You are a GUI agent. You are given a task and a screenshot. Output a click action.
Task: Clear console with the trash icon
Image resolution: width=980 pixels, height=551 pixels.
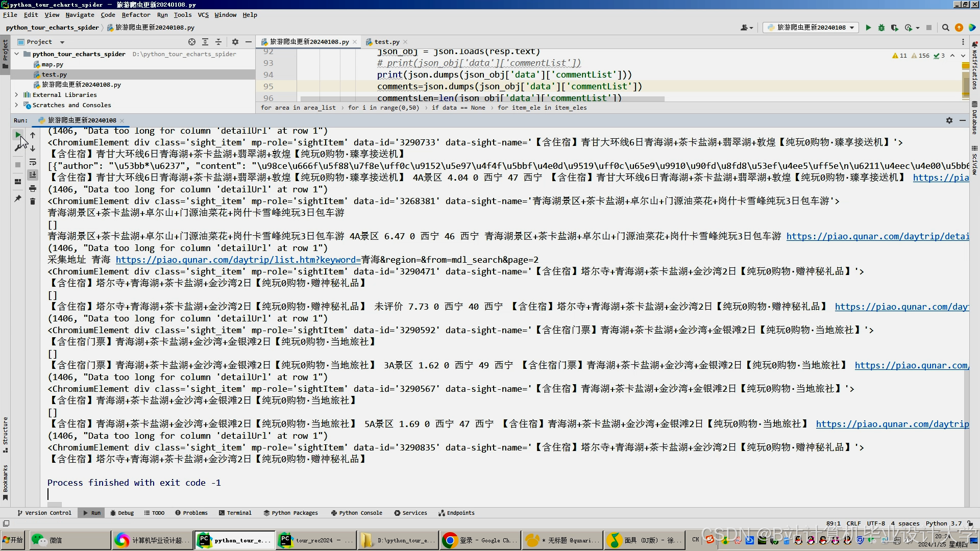(x=33, y=202)
